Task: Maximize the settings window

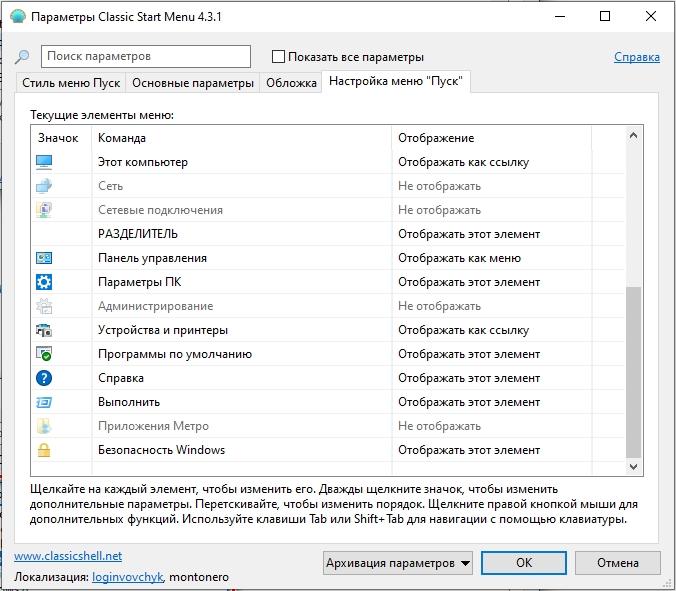Action: point(605,16)
